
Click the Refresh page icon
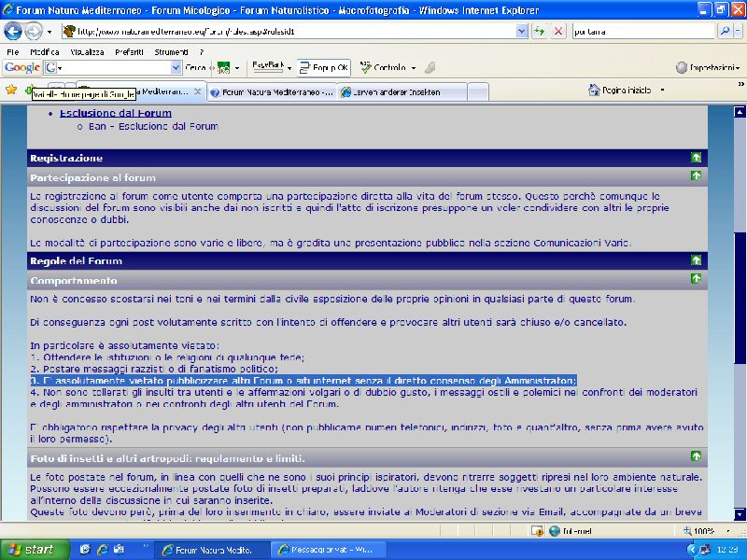tap(539, 31)
